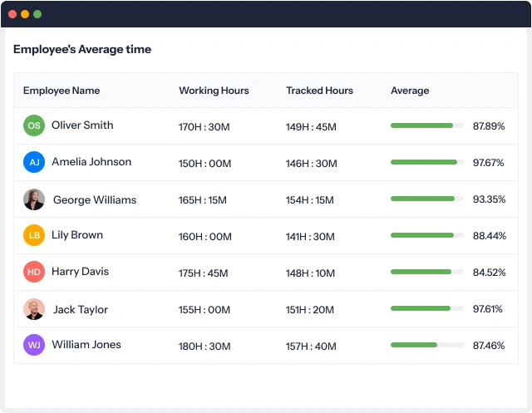Viewport: 532px width, 413px height.
Task: Open George Williams' profile photo
Action: (34, 199)
